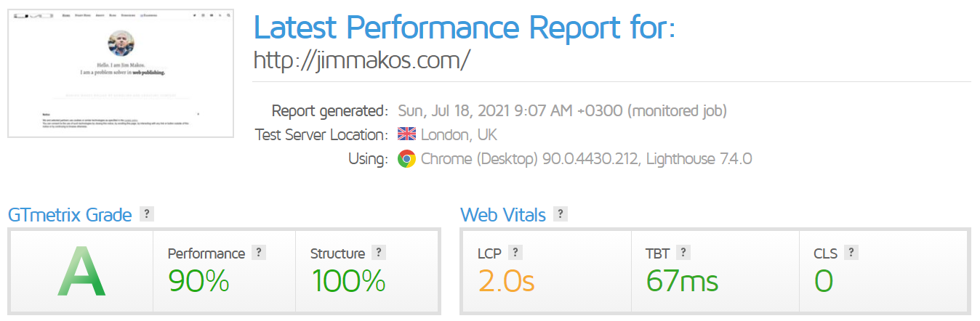The height and width of the screenshot is (321, 980).
Task: Click the Web Vitals heading
Action: (x=503, y=215)
